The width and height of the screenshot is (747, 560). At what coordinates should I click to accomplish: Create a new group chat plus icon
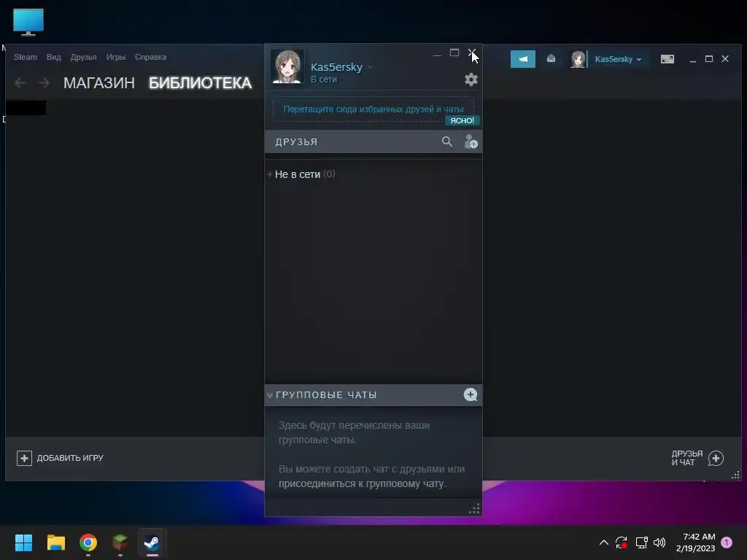coord(471,394)
